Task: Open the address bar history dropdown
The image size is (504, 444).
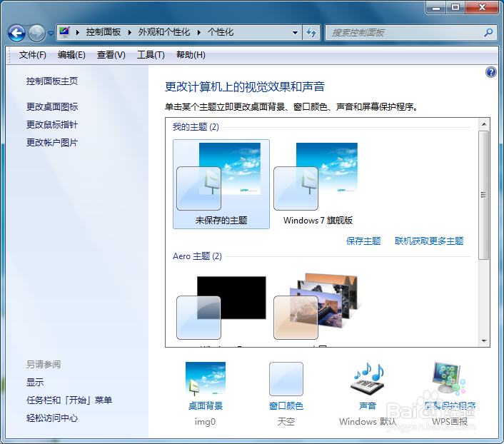Action: click(295, 32)
